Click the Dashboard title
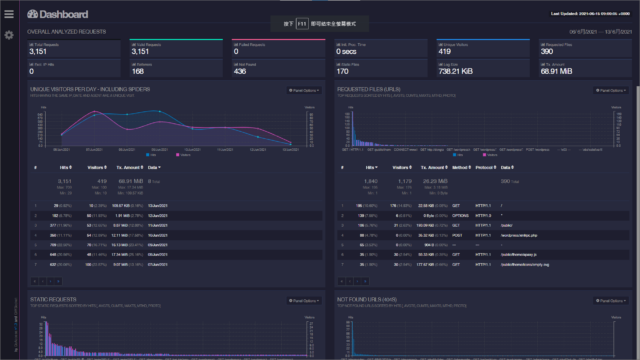 pos(64,14)
